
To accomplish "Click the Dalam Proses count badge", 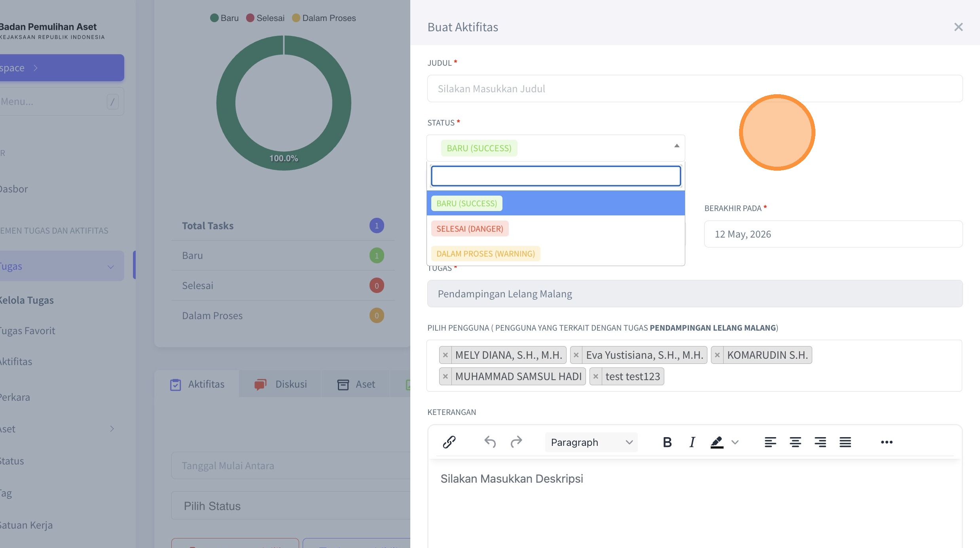I will pos(377,316).
